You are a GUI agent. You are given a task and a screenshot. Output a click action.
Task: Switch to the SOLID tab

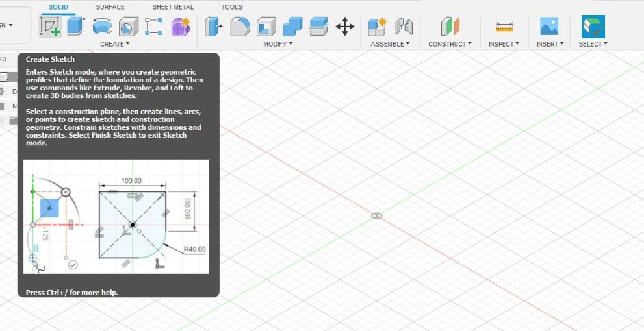click(x=58, y=7)
